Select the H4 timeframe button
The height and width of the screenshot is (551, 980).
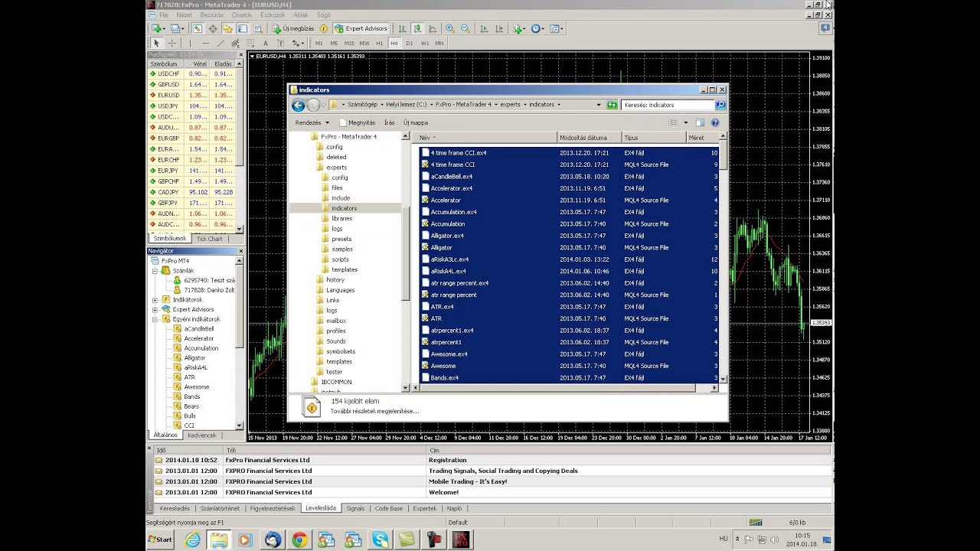[394, 43]
